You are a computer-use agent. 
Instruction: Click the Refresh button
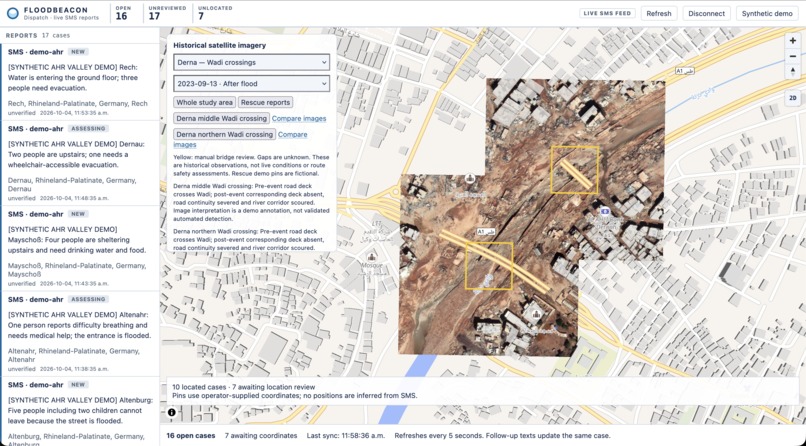659,13
